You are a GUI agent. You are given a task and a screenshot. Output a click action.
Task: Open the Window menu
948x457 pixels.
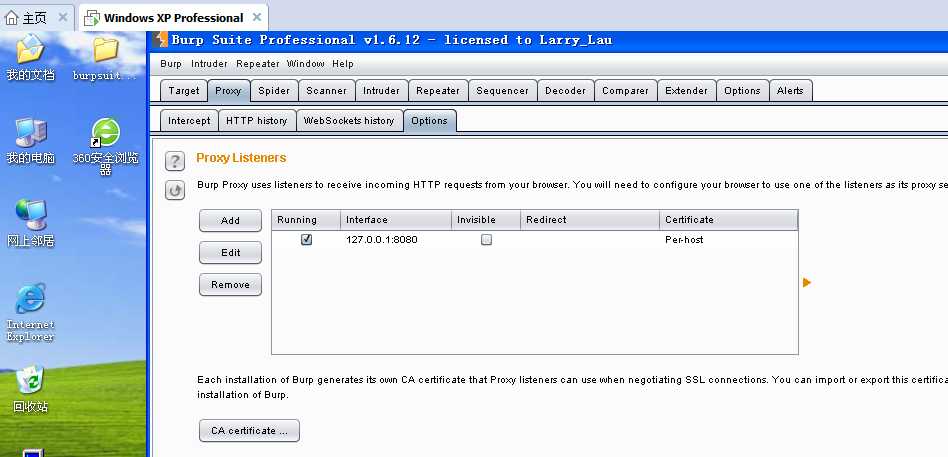point(305,63)
